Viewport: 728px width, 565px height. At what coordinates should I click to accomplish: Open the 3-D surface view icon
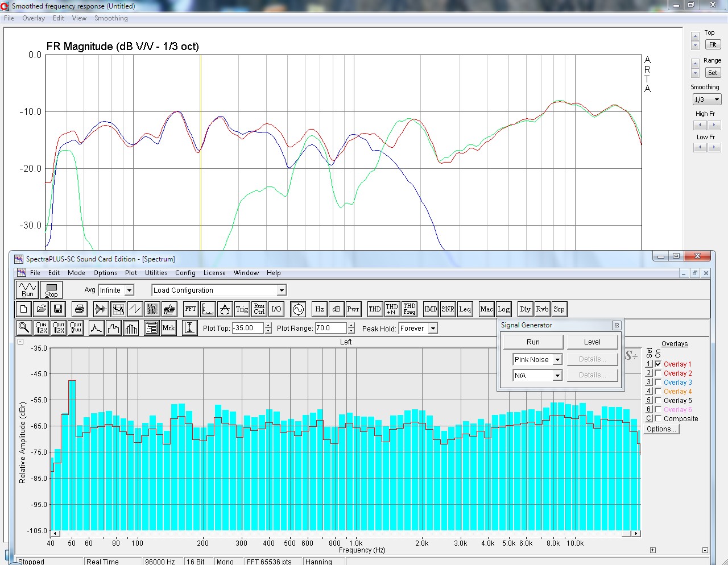pos(169,309)
